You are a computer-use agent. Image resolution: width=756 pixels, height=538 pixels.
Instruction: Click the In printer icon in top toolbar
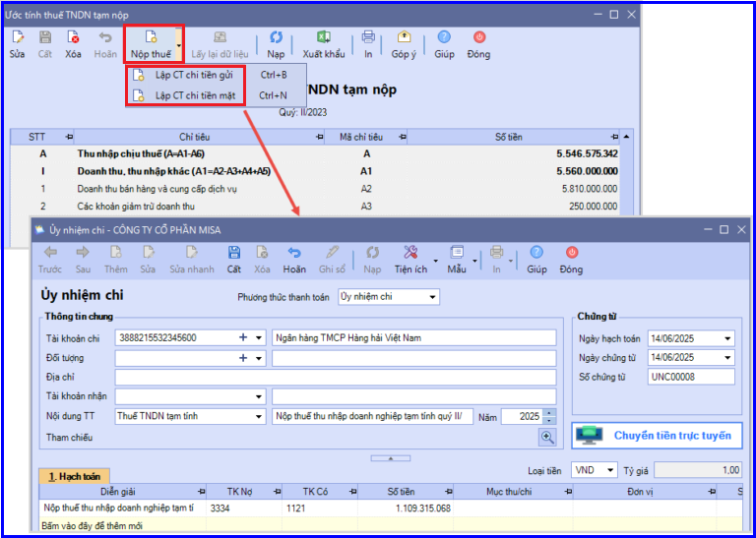[368, 37]
